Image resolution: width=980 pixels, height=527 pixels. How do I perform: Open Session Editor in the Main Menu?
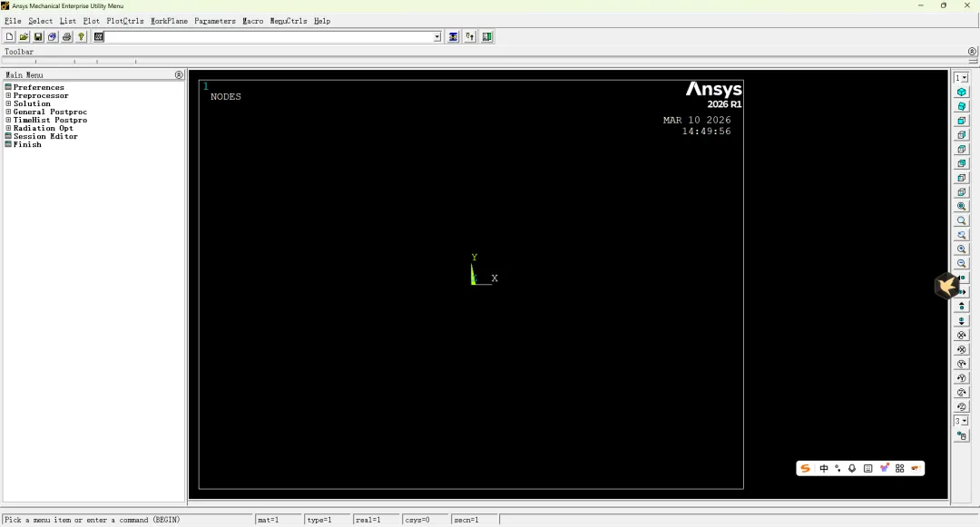45,136
